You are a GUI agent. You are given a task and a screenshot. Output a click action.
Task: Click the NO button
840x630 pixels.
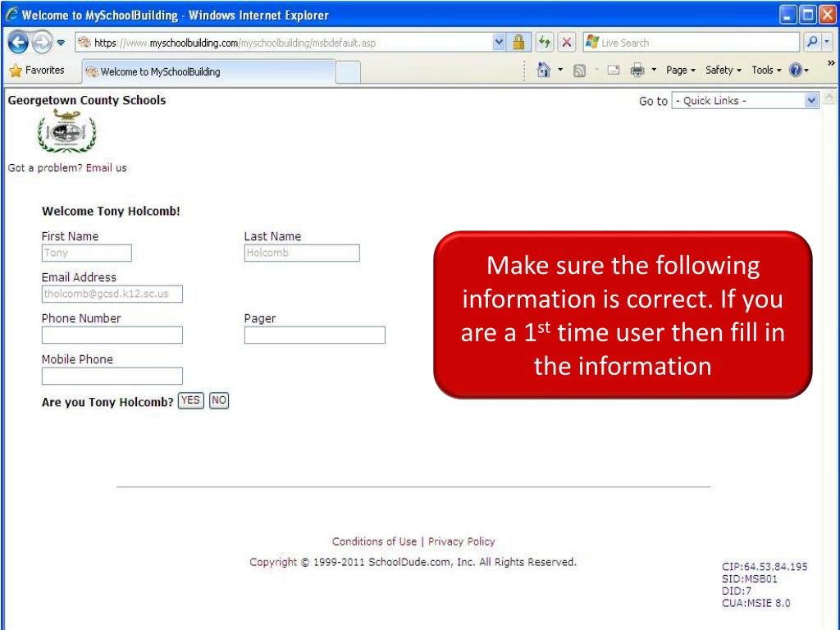coord(218,400)
